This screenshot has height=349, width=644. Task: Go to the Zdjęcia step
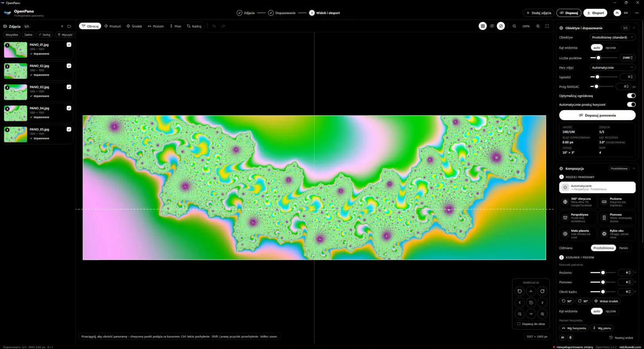[x=245, y=13]
